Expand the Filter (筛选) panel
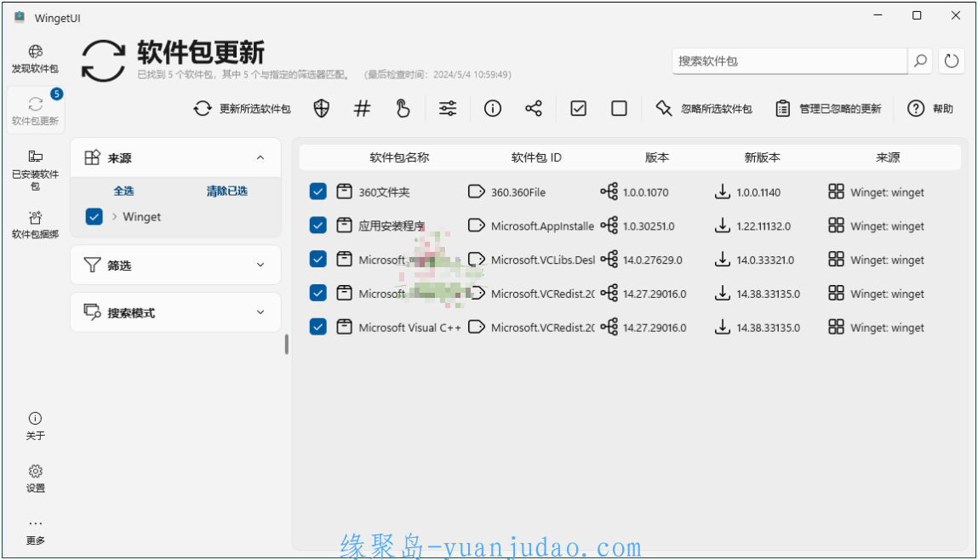978x560 pixels. pyautogui.click(x=260, y=265)
